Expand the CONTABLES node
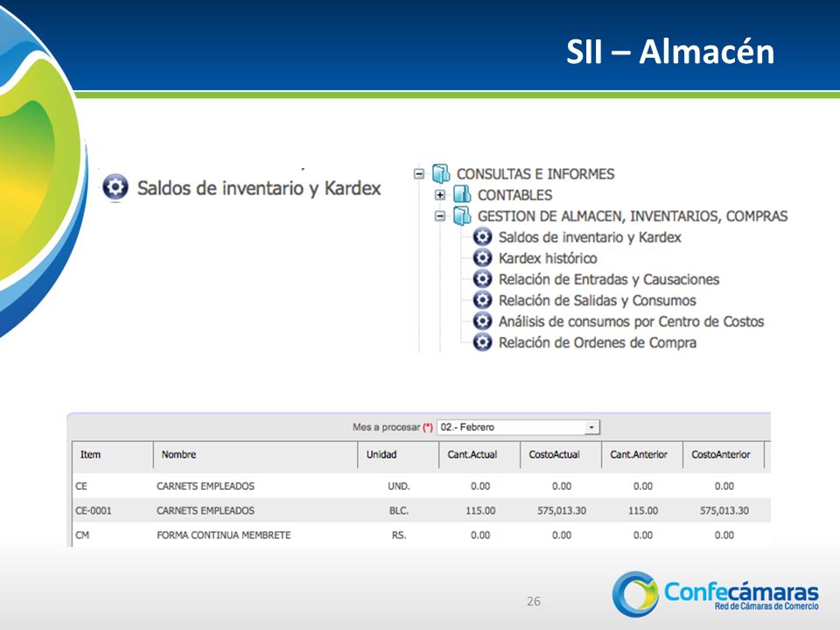This screenshot has height=630, width=840. pyautogui.click(x=440, y=195)
